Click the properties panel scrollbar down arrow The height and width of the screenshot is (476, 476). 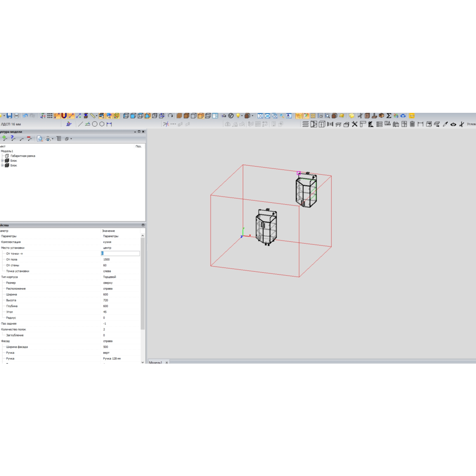tap(143, 362)
